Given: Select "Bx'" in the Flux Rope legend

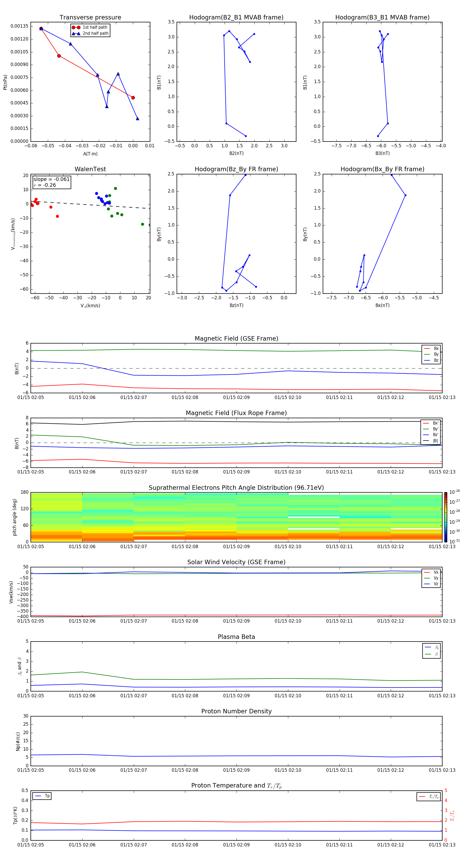Looking at the screenshot, I should point(431,423).
